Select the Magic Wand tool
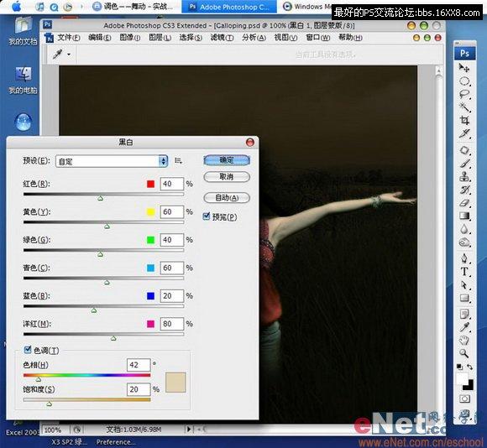 point(464,107)
